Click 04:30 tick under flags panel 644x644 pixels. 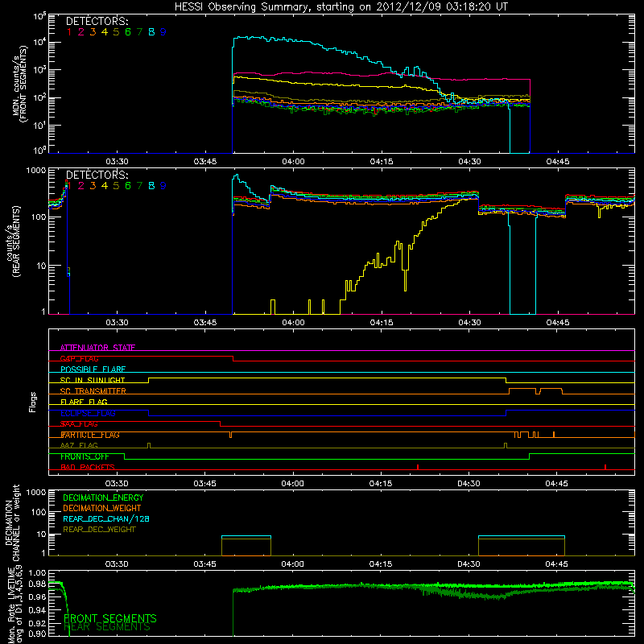coord(469,484)
